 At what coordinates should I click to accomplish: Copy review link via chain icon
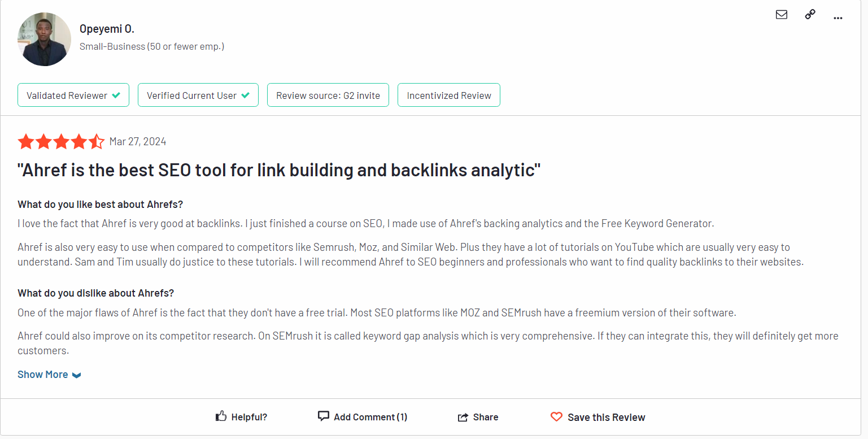coord(810,15)
